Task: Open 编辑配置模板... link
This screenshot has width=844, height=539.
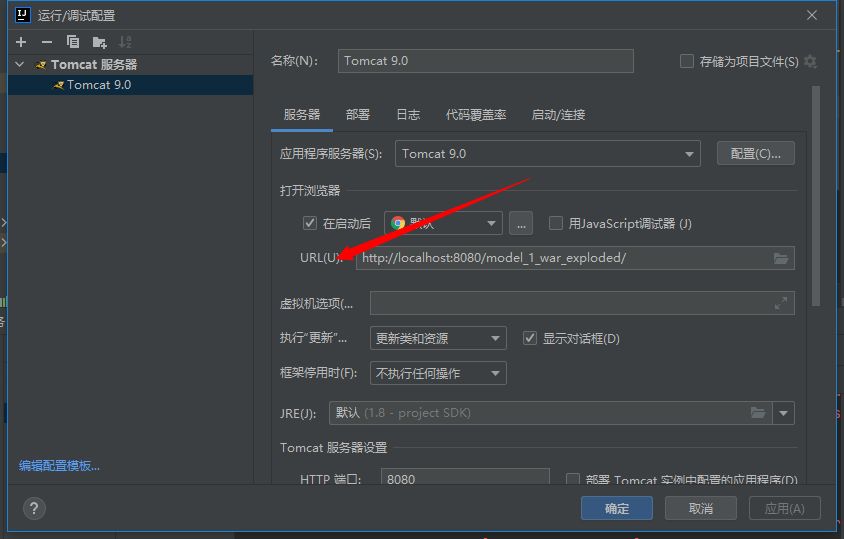Action: pos(59,466)
